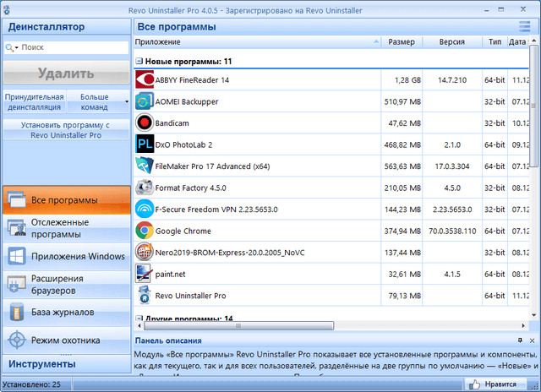Expand the Инструменты section
Screen dimensions: 541x392
tap(67, 364)
